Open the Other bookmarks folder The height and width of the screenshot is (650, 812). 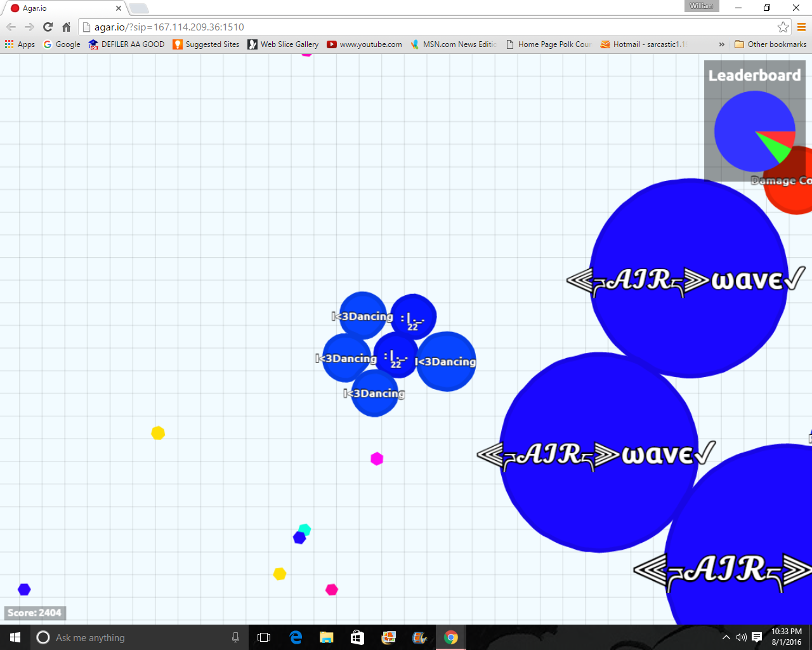pos(770,44)
